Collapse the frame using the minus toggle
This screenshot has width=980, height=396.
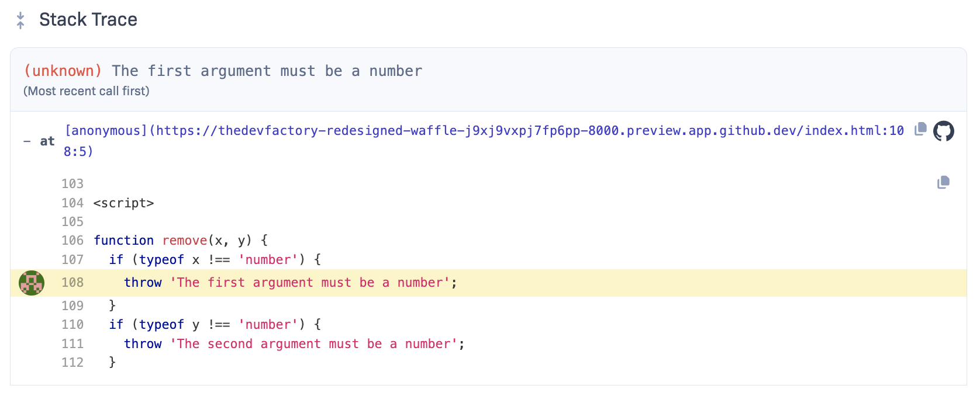click(x=27, y=141)
